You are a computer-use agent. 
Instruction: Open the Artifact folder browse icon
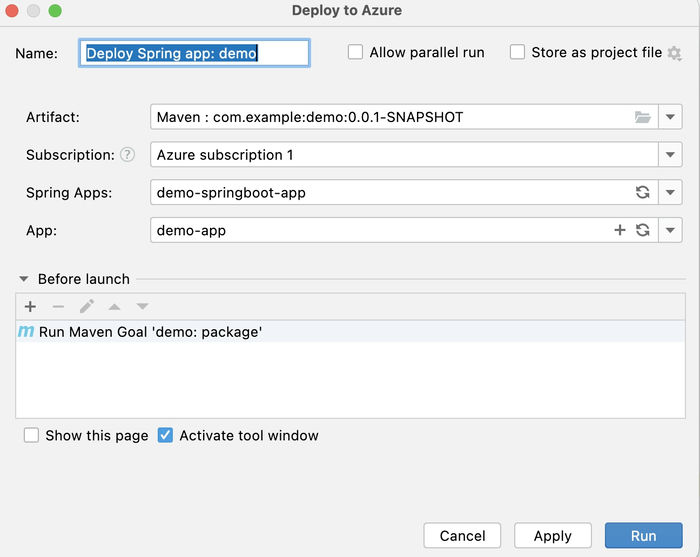[x=642, y=117]
